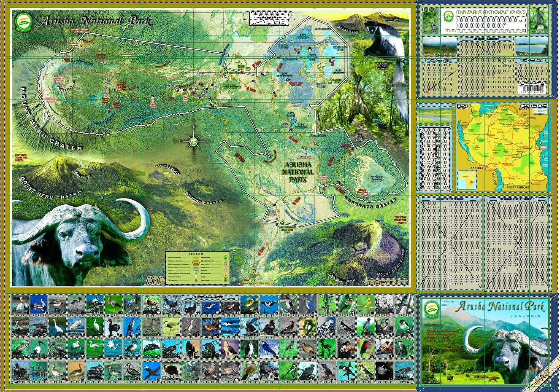Click the first bird photo in the top row

tap(20, 303)
